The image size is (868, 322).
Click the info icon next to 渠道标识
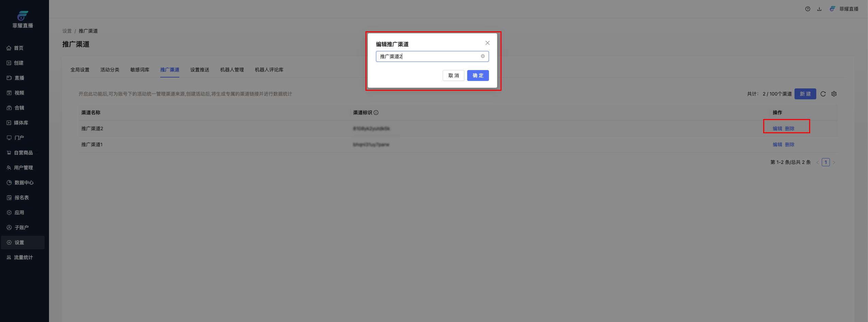pyautogui.click(x=376, y=113)
